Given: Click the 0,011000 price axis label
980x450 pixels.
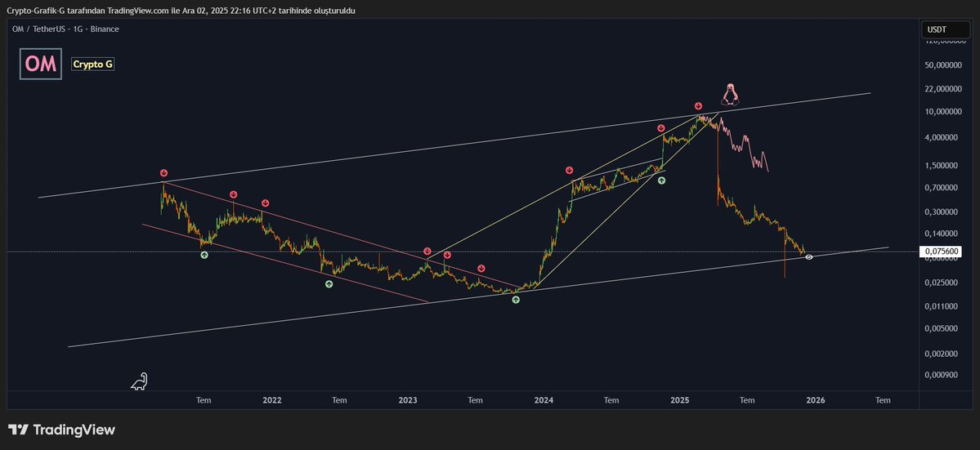Looking at the screenshot, I should (943, 306).
